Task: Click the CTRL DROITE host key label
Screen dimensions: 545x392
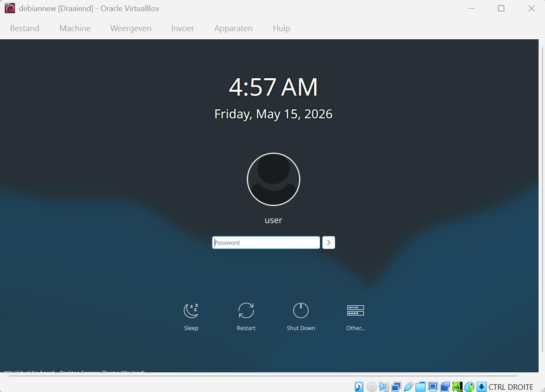Action: click(511, 387)
